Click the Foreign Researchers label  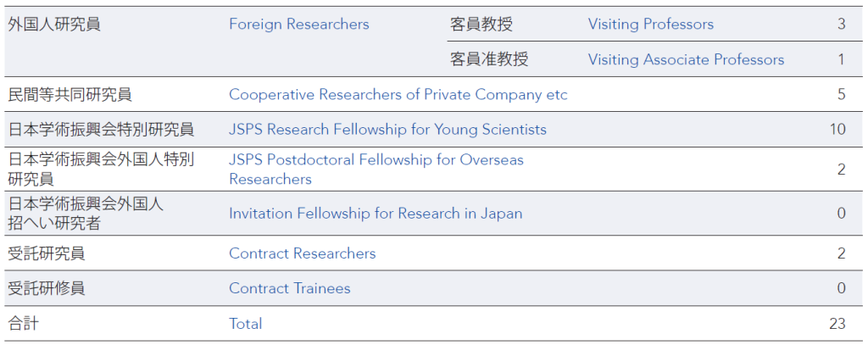[x=299, y=25]
